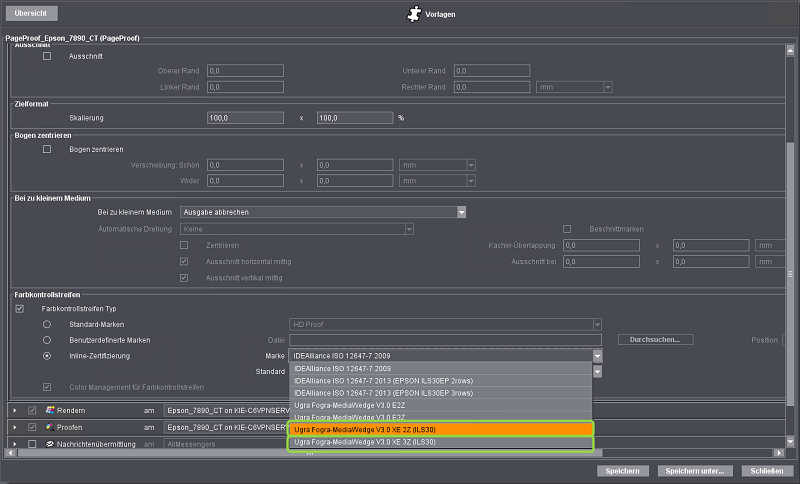This screenshot has width=800, height=484.
Task: Click the first Verschiebung Schön value field
Action: (245, 165)
